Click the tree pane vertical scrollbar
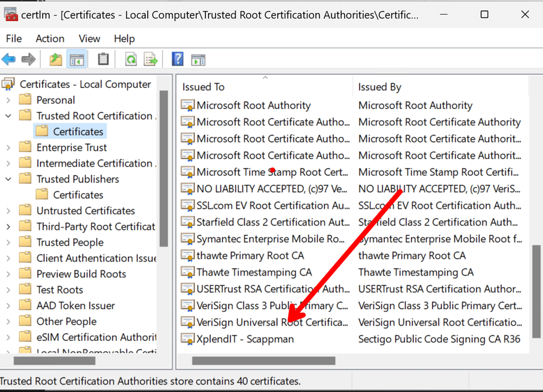The width and height of the screenshot is (543, 392). [x=164, y=168]
